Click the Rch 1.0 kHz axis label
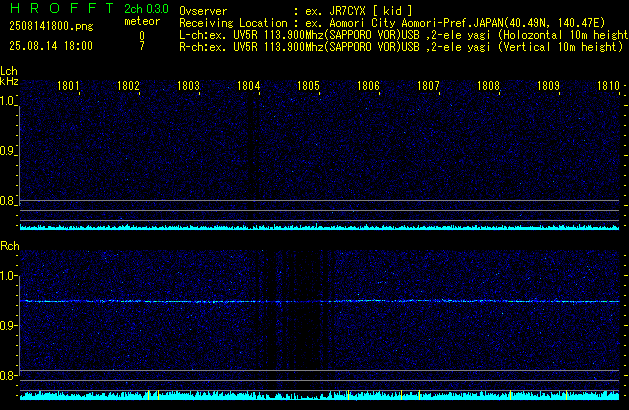Screen dimensions: 629x410 [x=7, y=276]
